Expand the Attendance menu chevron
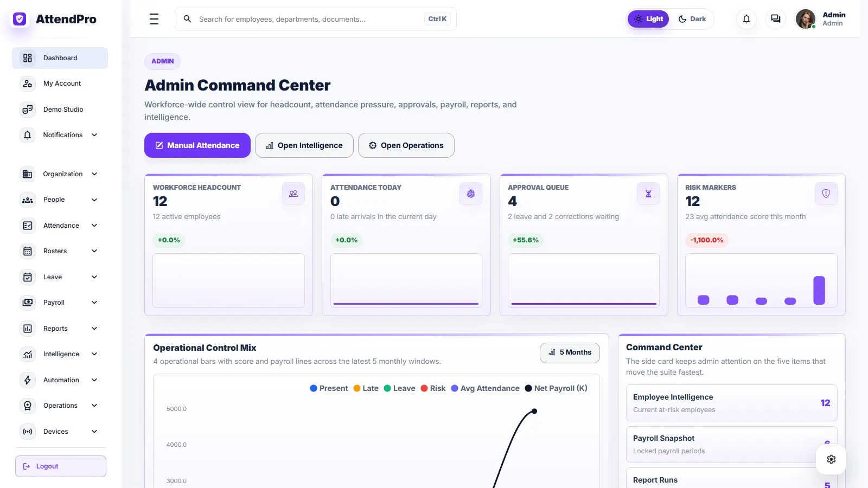Viewport: 868px width, 488px height. [94, 226]
